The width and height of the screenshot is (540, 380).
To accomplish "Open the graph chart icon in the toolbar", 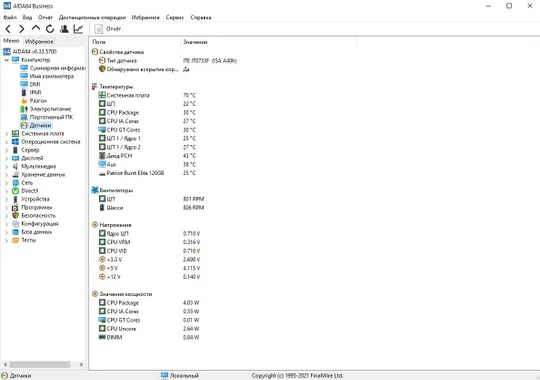I will click(78, 29).
